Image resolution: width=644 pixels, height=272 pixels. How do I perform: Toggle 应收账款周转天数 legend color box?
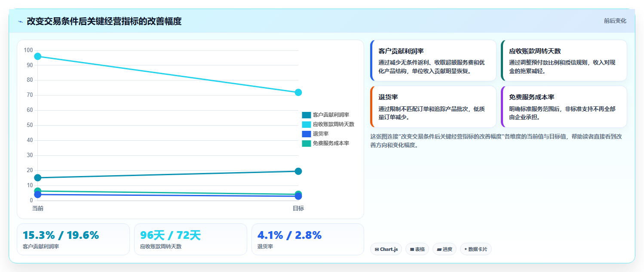tap(306, 124)
